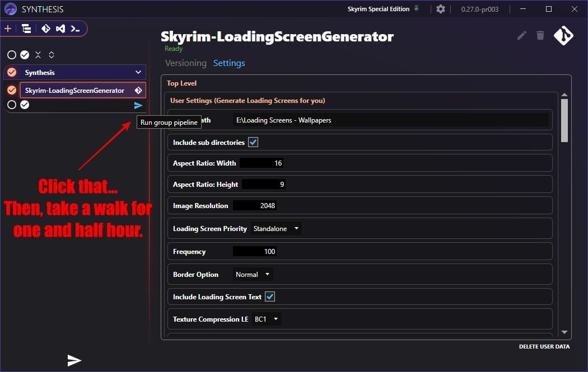Add a Git repository patcher
The image size is (588, 372).
point(46,29)
